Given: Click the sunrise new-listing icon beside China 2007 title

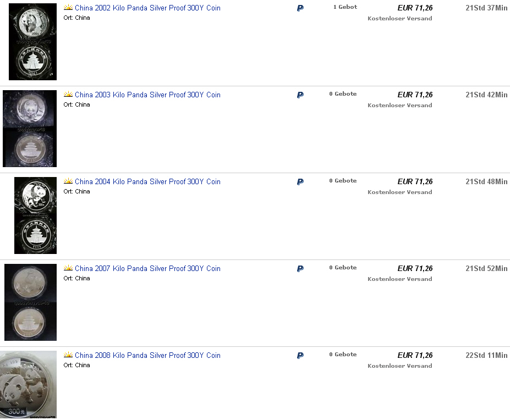Looking at the screenshot, I should pyautogui.click(x=68, y=268).
